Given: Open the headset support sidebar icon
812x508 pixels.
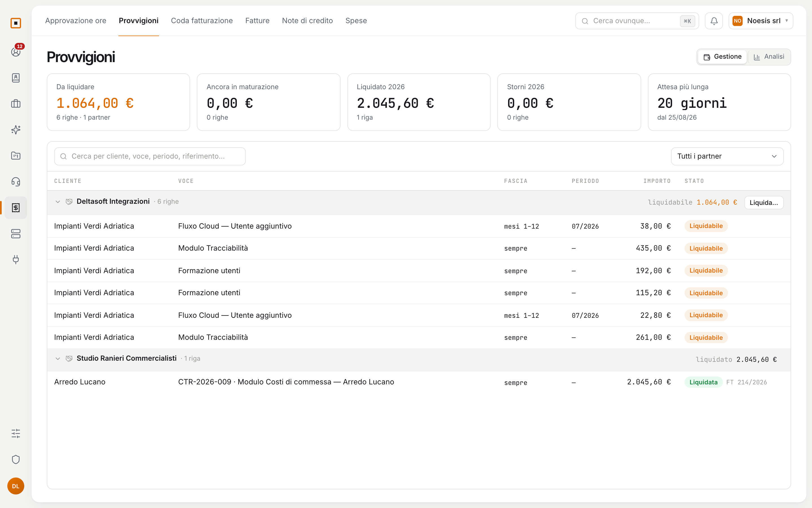Looking at the screenshot, I should coord(16,182).
